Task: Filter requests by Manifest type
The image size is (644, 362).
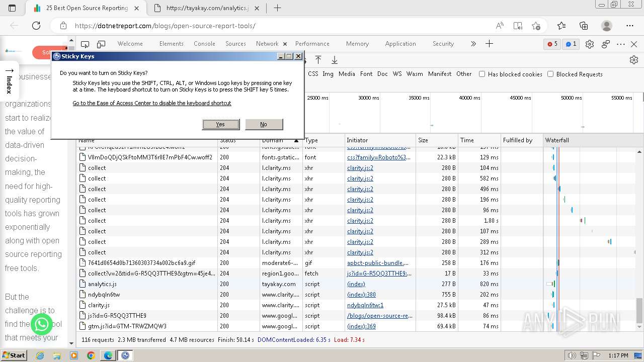Action: click(440, 74)
